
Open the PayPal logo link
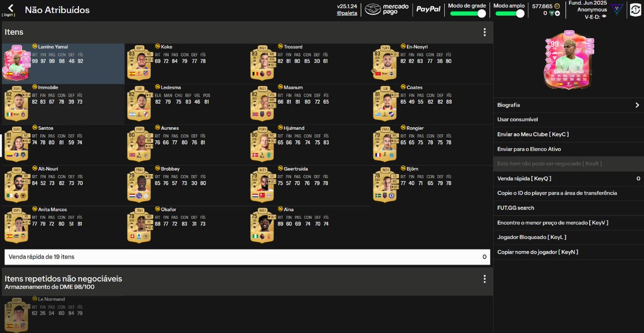pos(428,9)
